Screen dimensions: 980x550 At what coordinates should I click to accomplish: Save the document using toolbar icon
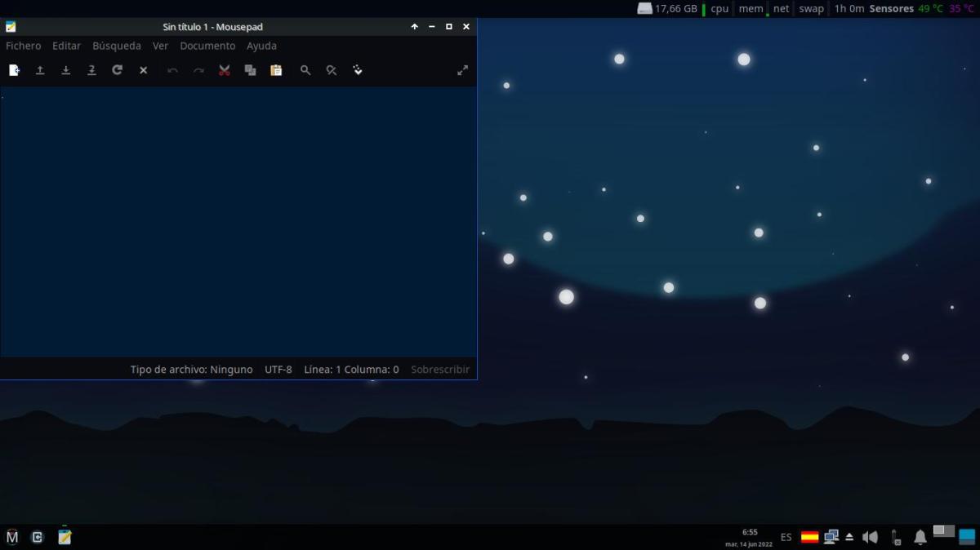(x=66, y=71)
